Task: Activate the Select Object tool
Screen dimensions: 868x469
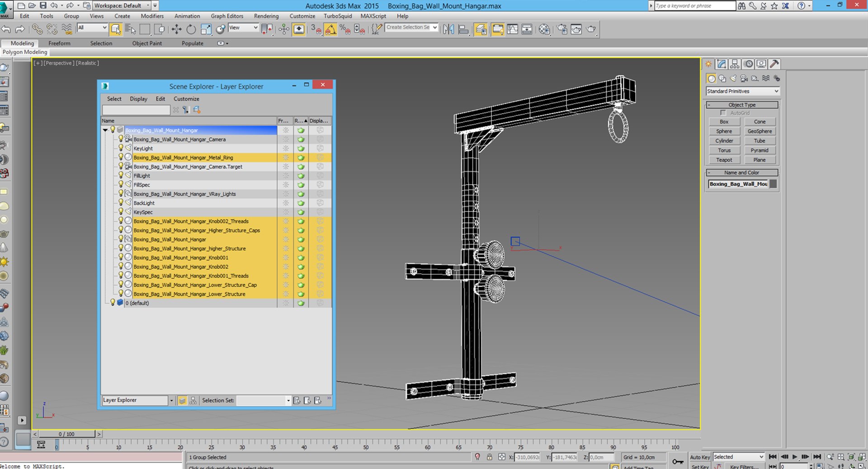Action: (116, 29)
